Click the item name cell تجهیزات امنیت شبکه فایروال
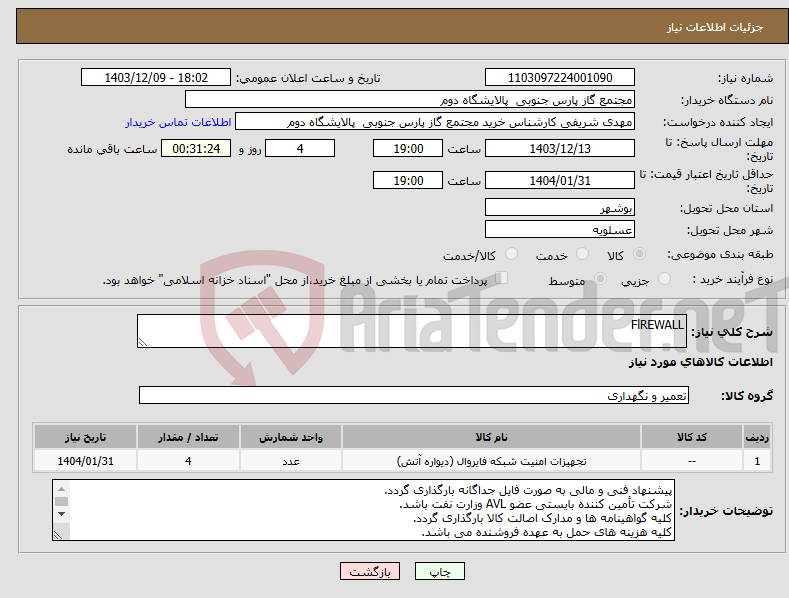The width and height of the screenshot is (789, 598). click(x=491, y=461)
